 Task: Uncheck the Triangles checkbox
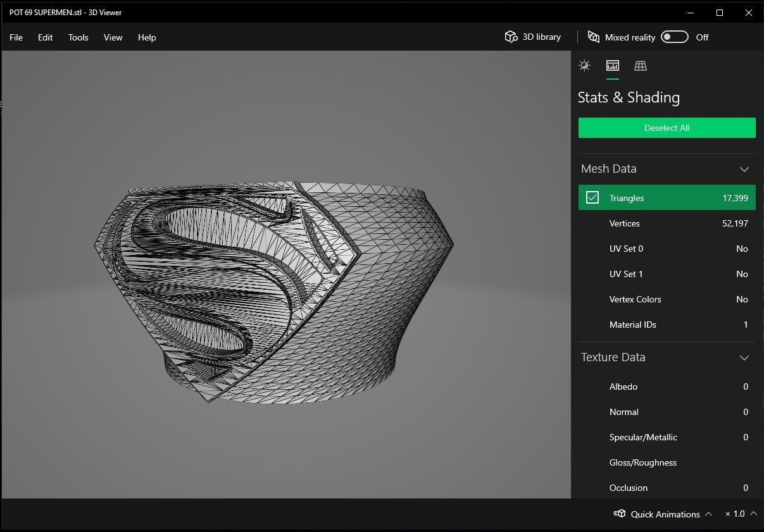coord(592,197)
